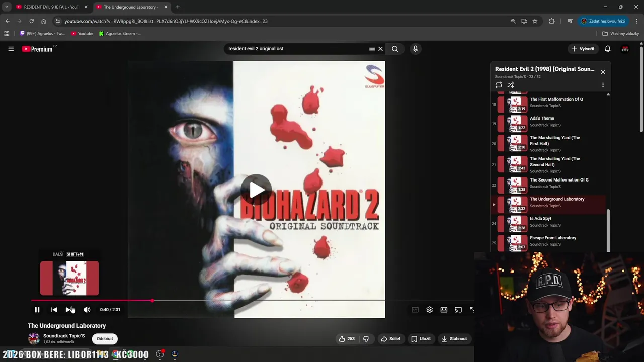Submit the search with the magnifier button
The image size is (644, 362).
point(395,49)
